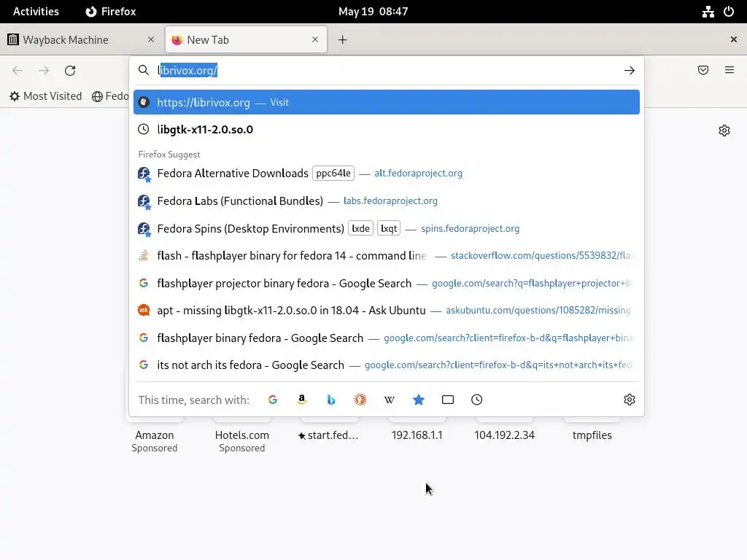Go forward one page
747x560 pixels.
(x=44, y=71)
